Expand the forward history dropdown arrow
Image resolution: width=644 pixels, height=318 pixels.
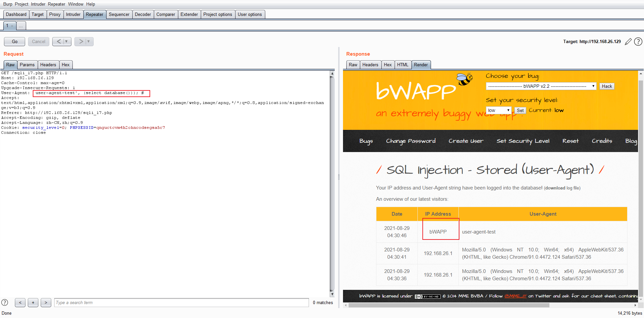(x=89, y=41)
